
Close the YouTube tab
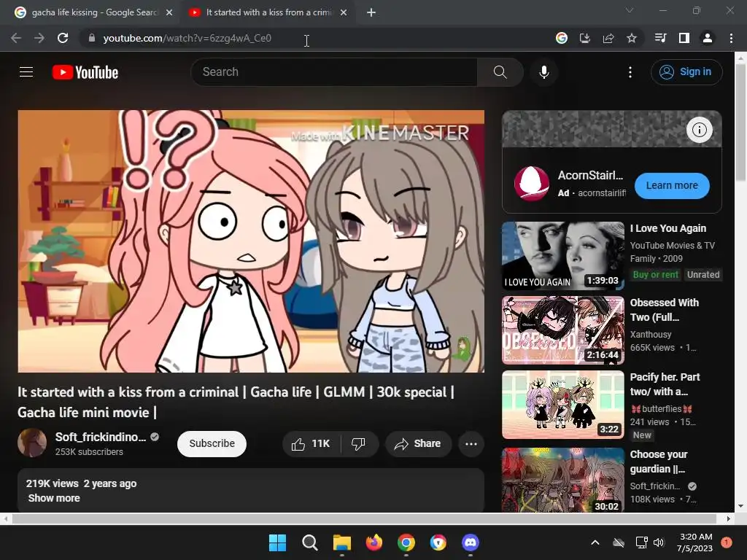click(x=344, y=13)
